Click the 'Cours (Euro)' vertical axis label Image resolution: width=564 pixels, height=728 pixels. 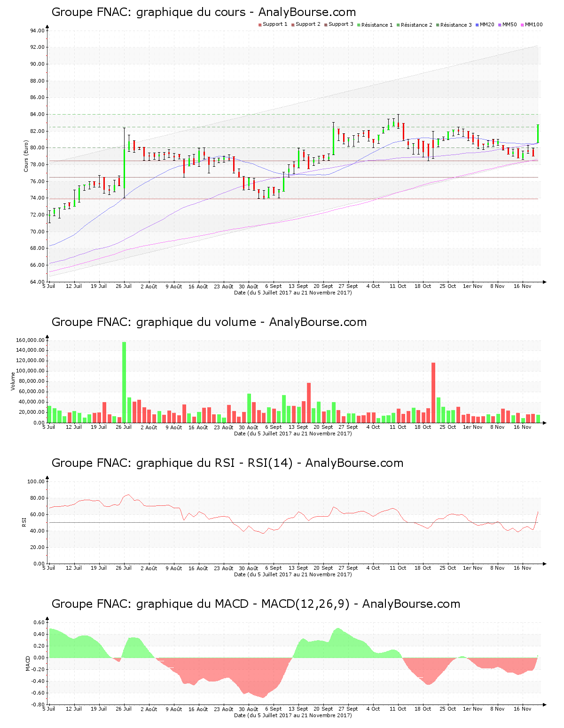pyautogui.click(x=26, y=156)
